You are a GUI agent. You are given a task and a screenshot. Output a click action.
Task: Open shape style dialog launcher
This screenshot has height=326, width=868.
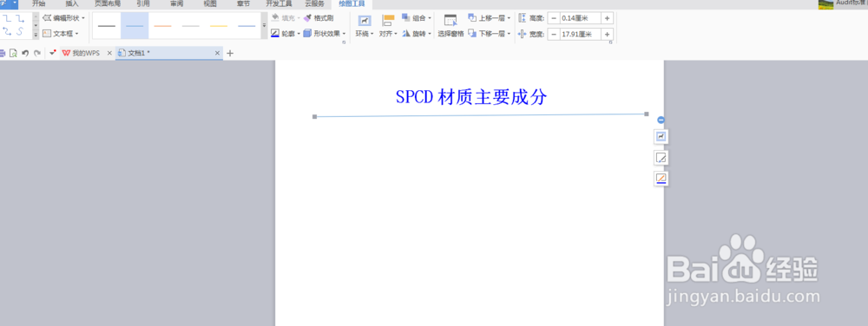344,42
